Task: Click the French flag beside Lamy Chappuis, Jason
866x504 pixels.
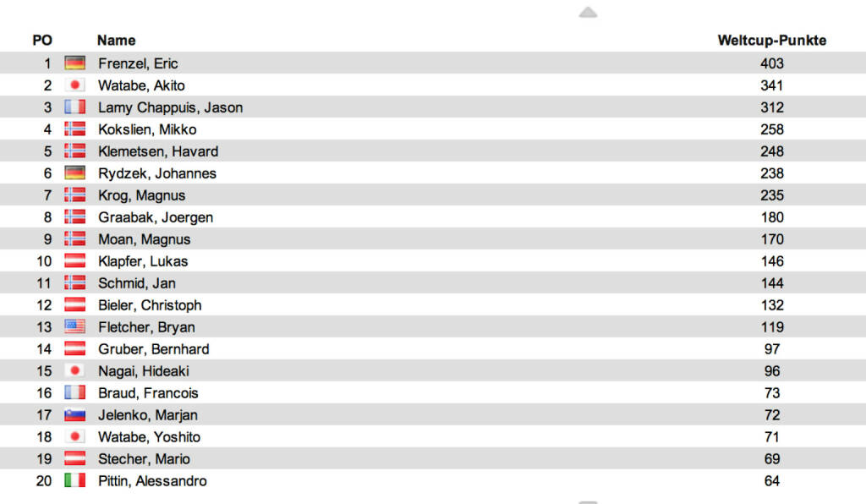Action: click(75, 107)
